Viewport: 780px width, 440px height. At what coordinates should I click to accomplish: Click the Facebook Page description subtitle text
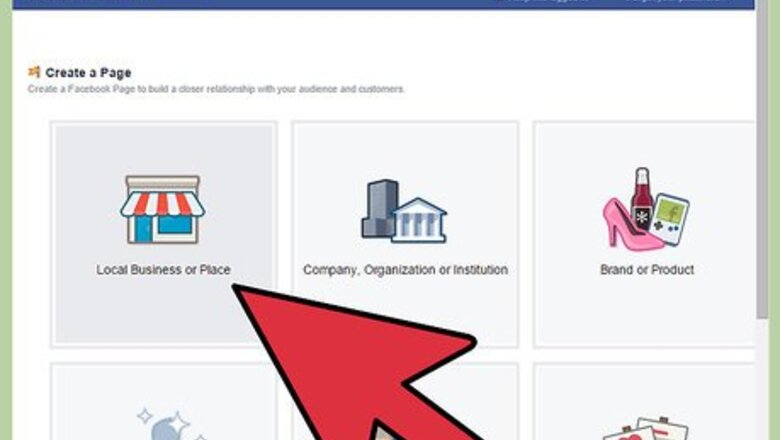[216, 89]
